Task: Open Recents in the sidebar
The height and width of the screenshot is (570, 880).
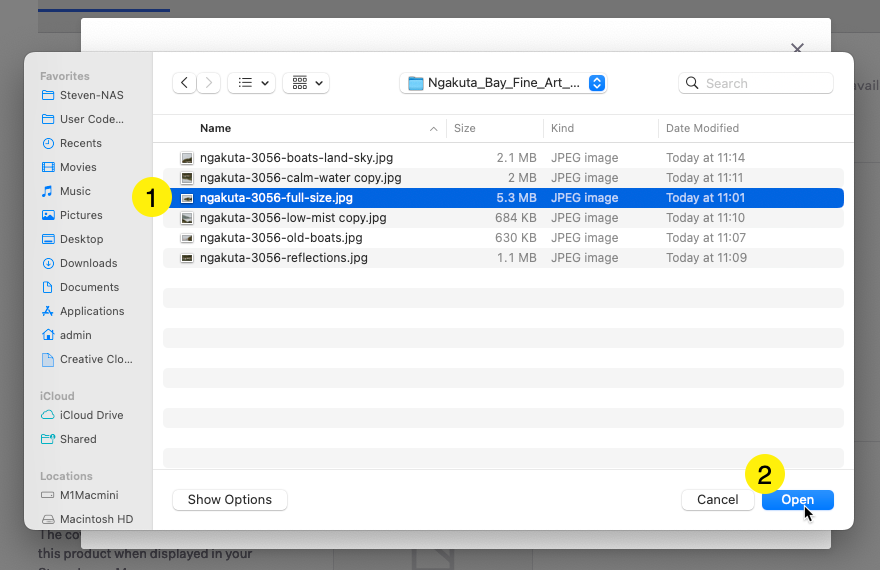Action: (x=80, y=143)
